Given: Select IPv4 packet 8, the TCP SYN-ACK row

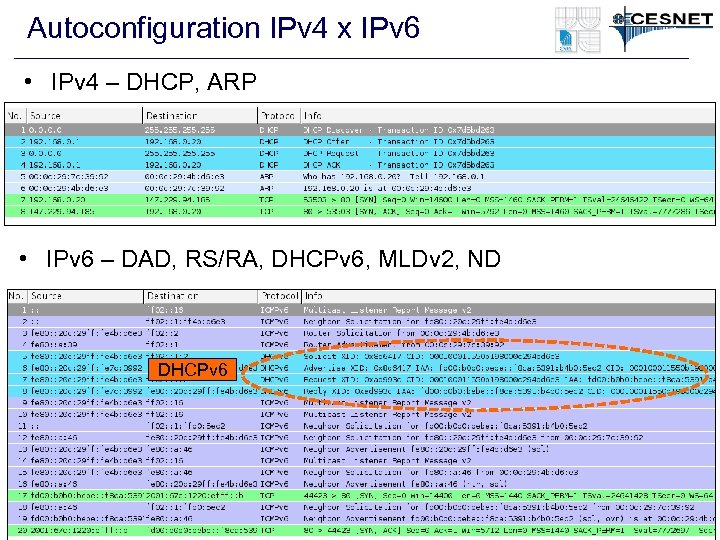Looking at the screenshot, I should [x=360, y=211].
